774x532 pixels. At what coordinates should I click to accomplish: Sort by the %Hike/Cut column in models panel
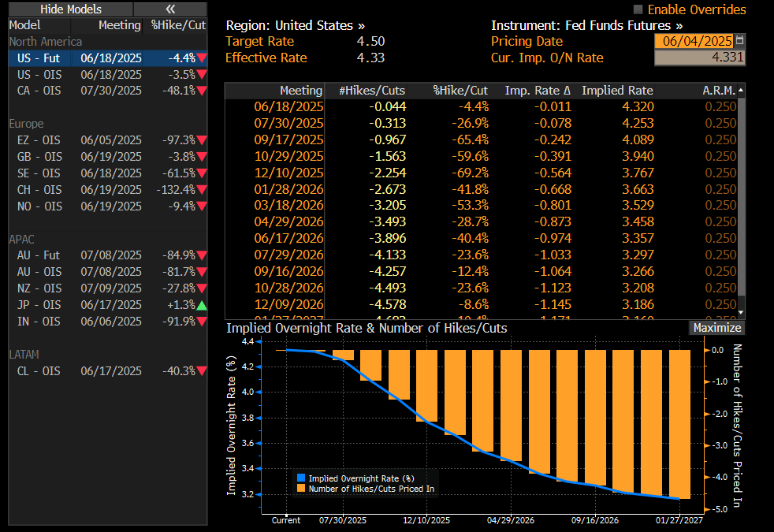point(178,25)
